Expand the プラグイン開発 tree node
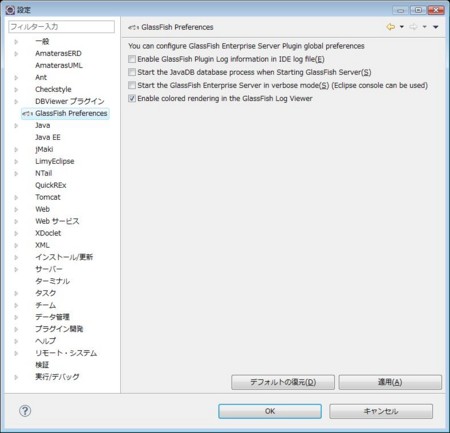This screenshot has height=433, width=450. [x=16, y=329]
